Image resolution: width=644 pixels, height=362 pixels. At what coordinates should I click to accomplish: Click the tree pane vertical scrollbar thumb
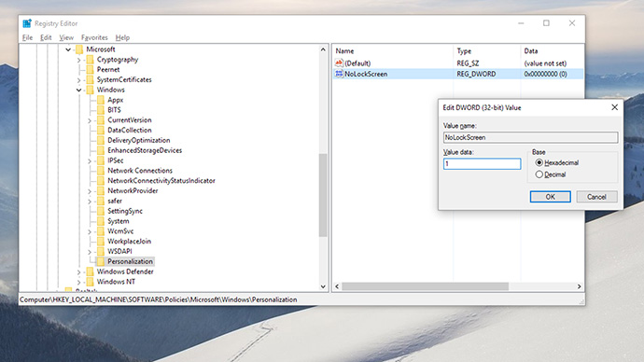click(323, 195)
